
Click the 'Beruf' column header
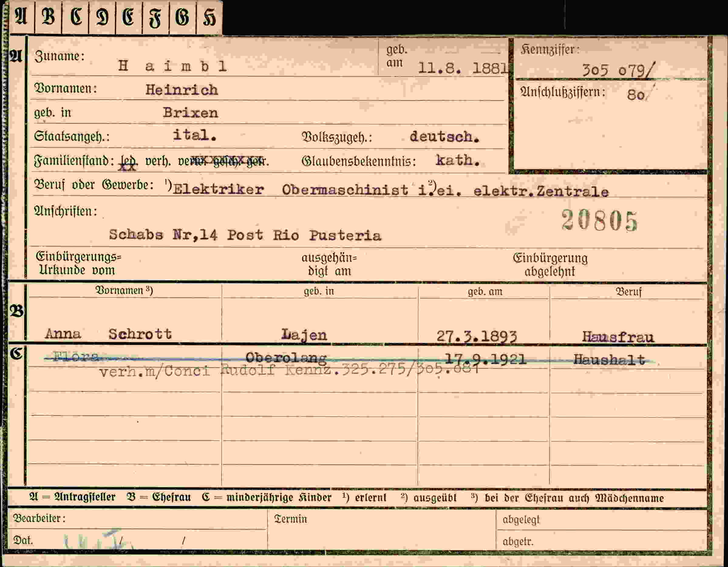(628, 292)
